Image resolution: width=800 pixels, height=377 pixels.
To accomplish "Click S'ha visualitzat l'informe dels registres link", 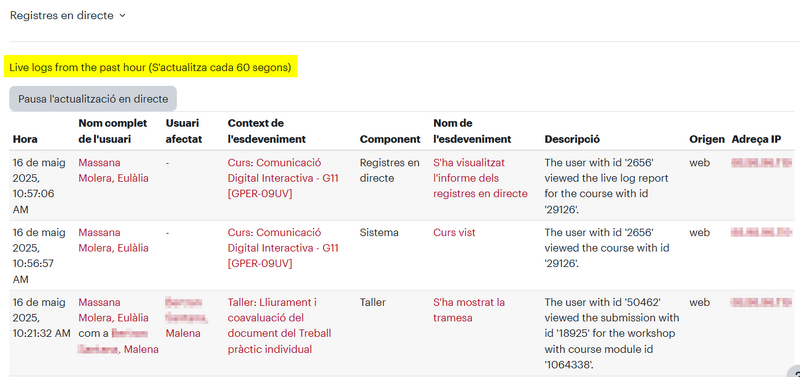I will 480,178.
